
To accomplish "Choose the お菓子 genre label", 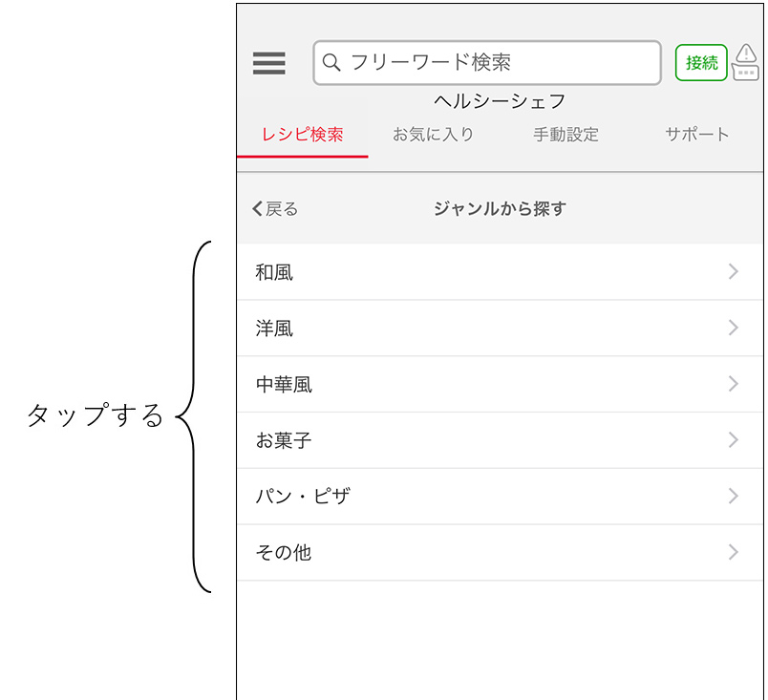I will coord(284,441).
